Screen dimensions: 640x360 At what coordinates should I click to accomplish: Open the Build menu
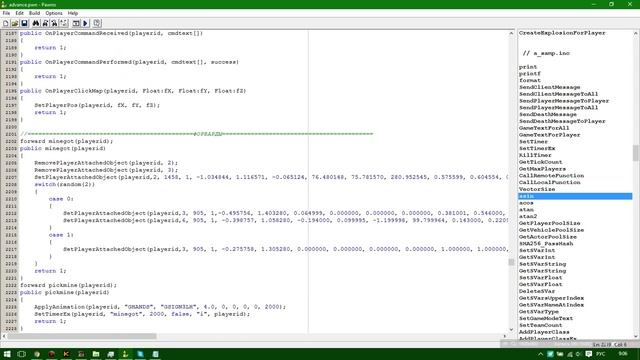pos(34,13)
